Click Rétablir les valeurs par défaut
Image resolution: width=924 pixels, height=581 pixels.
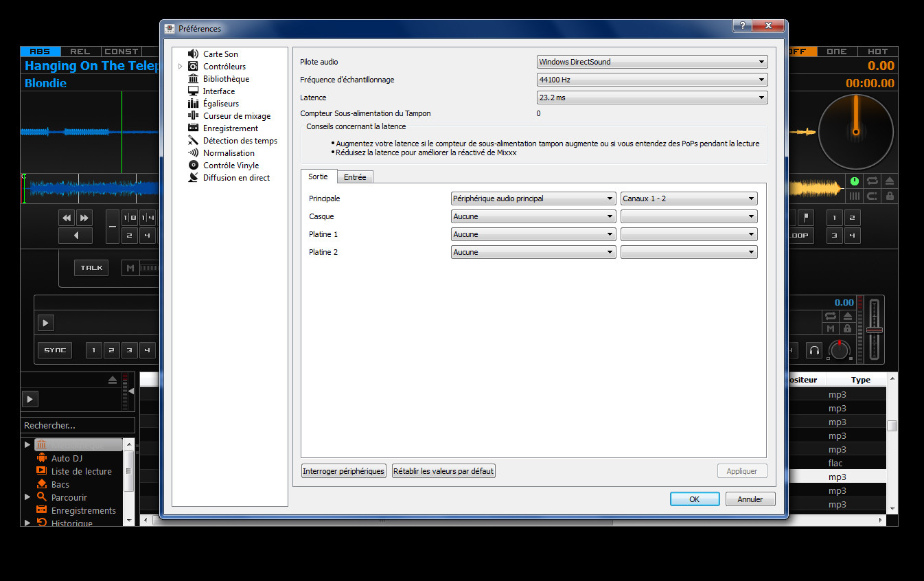(x=443, y=470)
